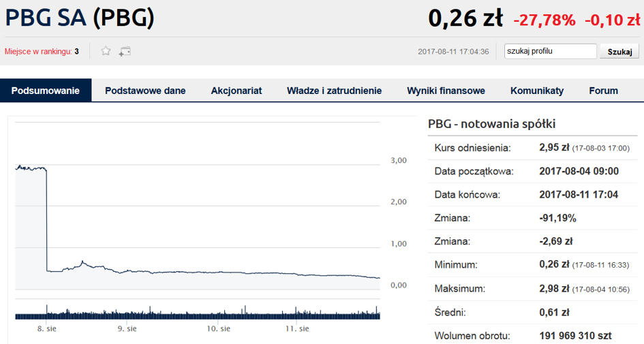Click the timestamp '2017-08-11 17:04:36'

pos(453,52)
